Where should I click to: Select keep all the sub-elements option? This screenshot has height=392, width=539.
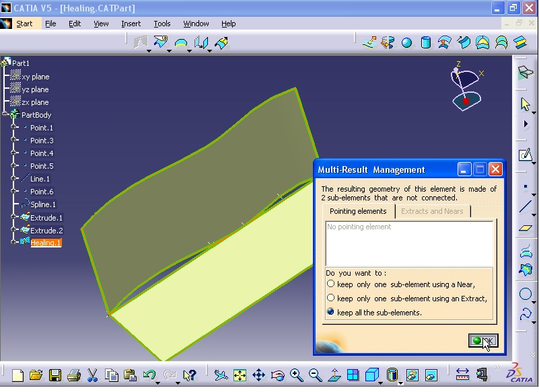pyautogui.click(x=330, y=311)
